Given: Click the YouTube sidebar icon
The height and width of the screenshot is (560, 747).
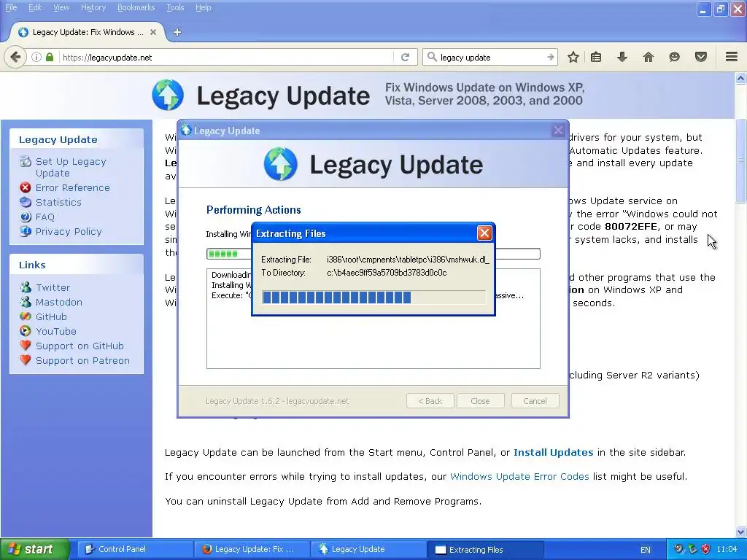Looking at the screenshot, I should coord(26,331).
